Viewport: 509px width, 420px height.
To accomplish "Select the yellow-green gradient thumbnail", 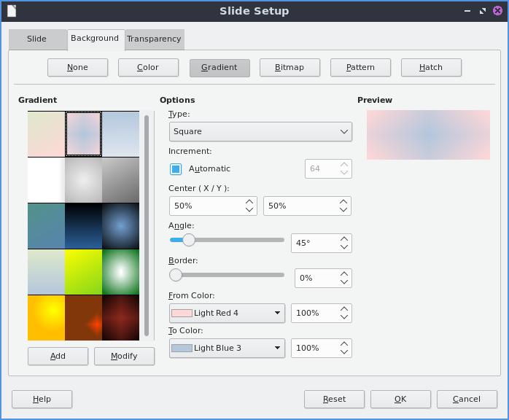I will click(x=83, y=271).
